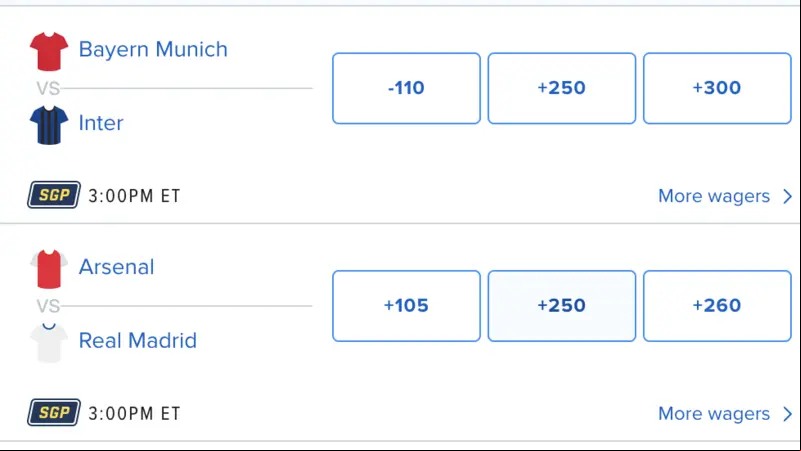Screen dimensions: 801x451
Task: Tap SGP badge for Bayern Munich match
Action: click(54, 195)
